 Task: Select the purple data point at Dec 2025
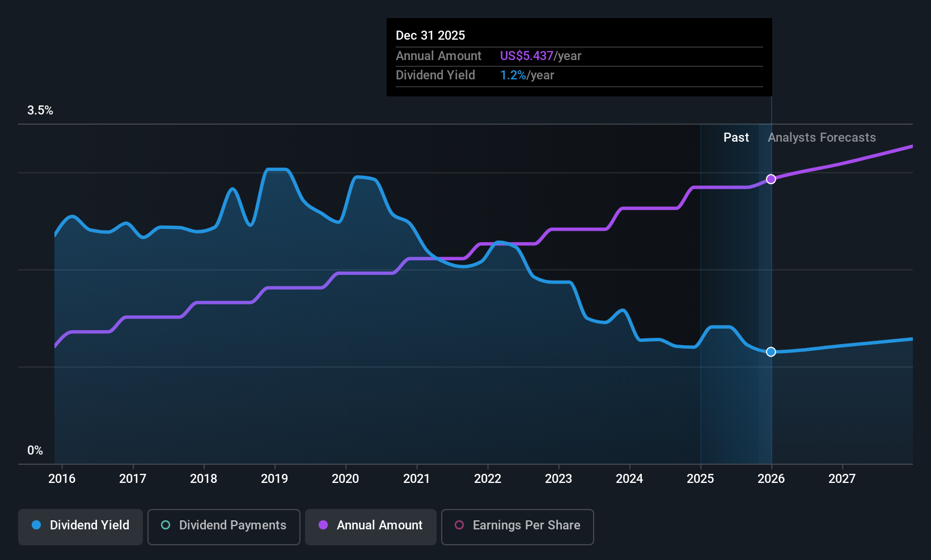tap(771, 179)
